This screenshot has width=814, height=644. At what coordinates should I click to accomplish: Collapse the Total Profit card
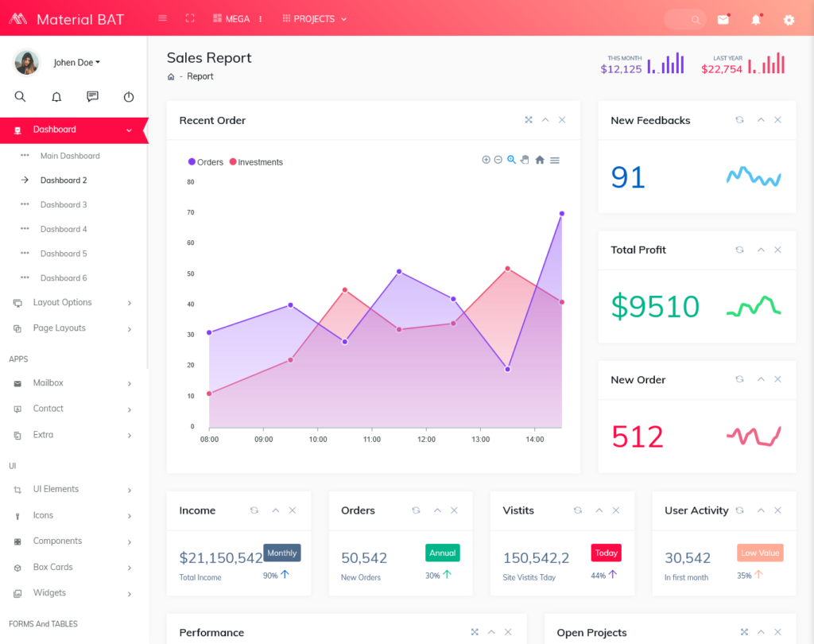[x=761, y=250]
